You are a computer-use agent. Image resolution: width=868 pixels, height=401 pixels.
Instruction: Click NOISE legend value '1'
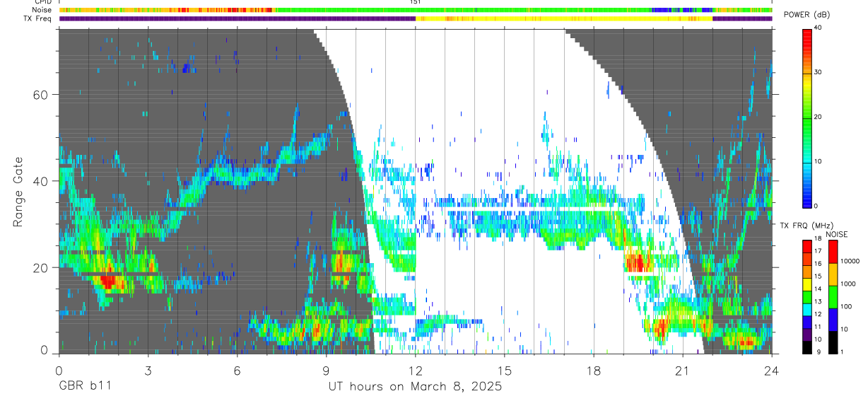(842, 352)
